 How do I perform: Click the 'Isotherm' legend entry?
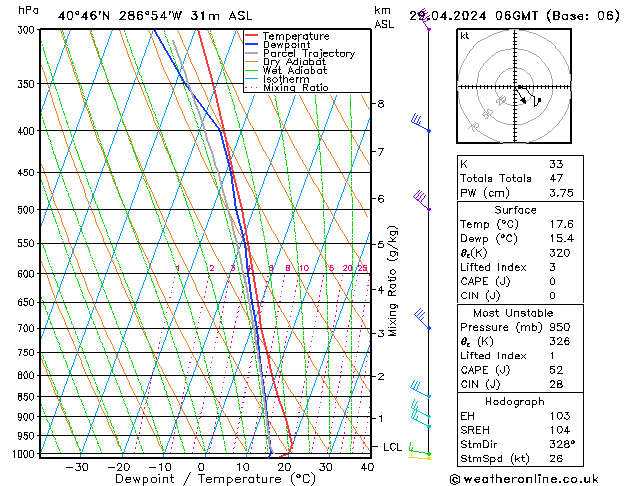(277, 79)
